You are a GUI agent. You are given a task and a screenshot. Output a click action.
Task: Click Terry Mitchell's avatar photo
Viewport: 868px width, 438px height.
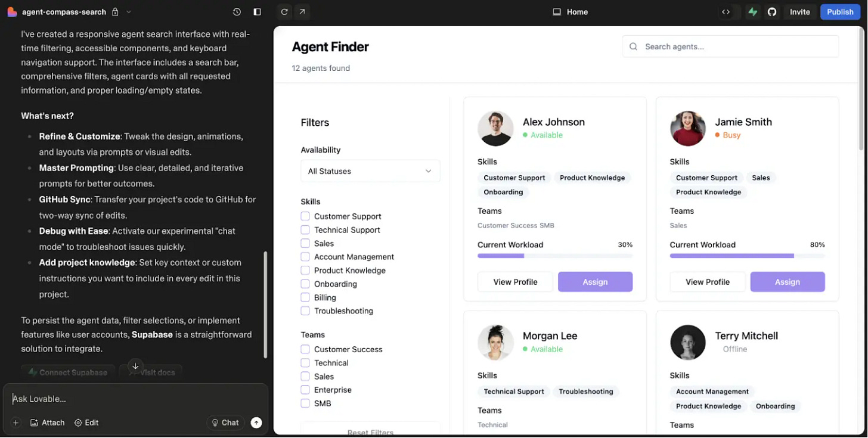click(687, 342)
